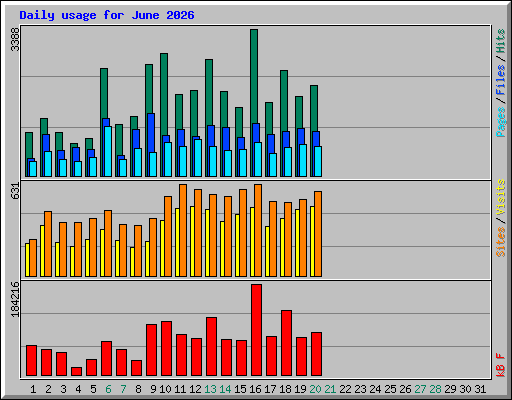Click the red KB bar for day 1
512x400 pixels.
[x=31, y=361]
